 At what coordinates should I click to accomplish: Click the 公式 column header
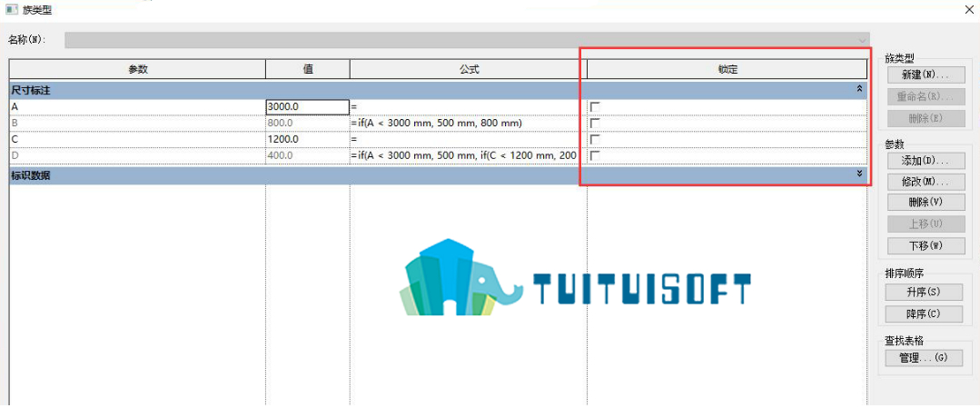tap(468, 69)
